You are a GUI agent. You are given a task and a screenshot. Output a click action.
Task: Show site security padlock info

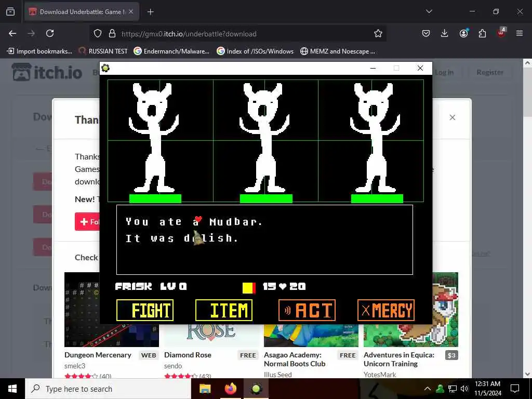pyautogui.click(x=112, y=34)
